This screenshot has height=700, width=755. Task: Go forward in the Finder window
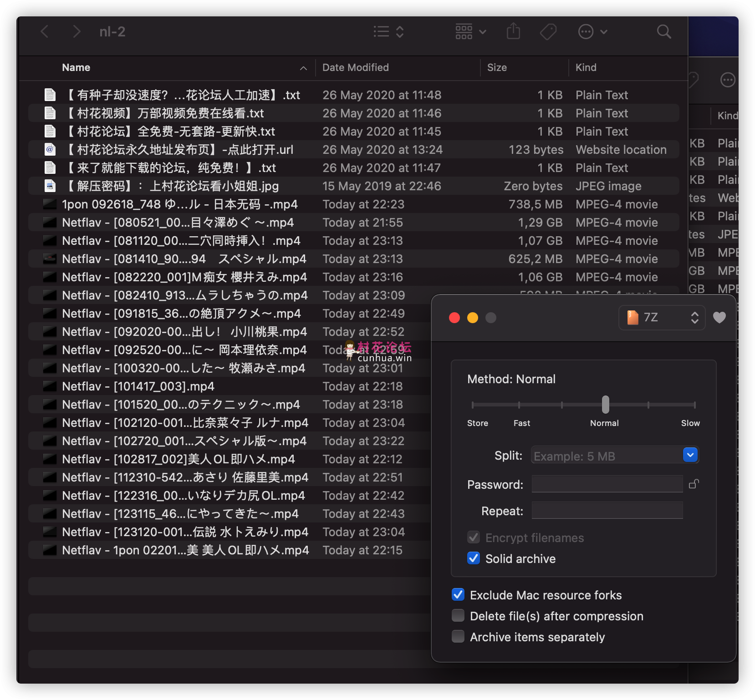(x=77, y=31)
